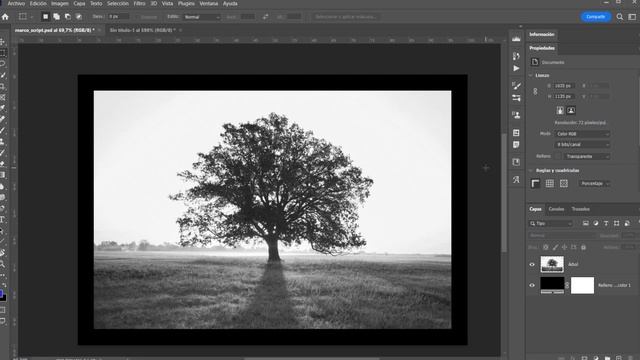Open the Información panel tab
The height and width of the screenshot is (360, 640).
542,35
